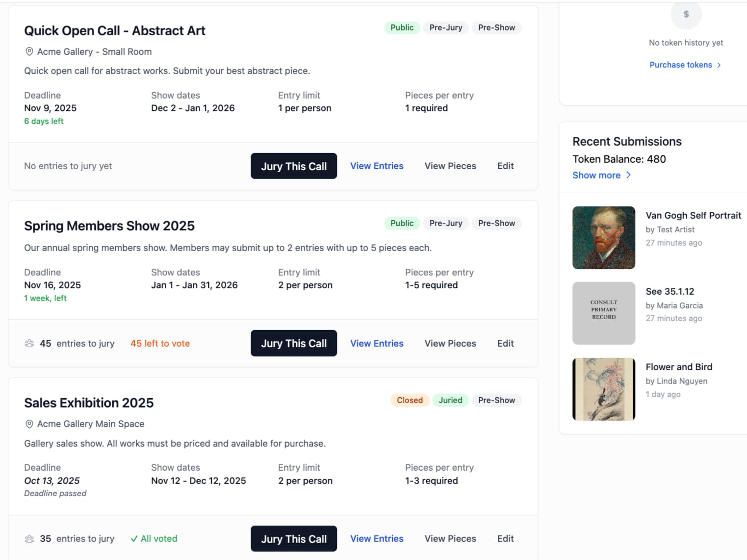
Task: Click the dollar token icon above the token history
Action: pos(686,15)
